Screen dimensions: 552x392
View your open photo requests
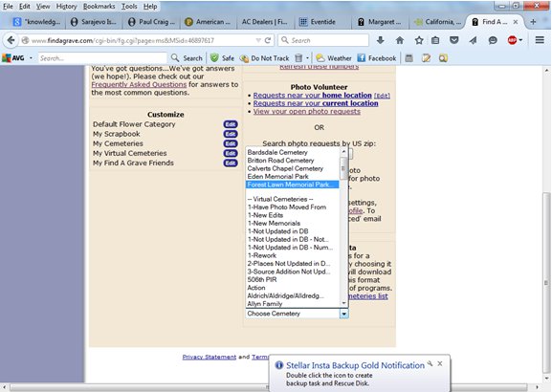pos(307,112)
